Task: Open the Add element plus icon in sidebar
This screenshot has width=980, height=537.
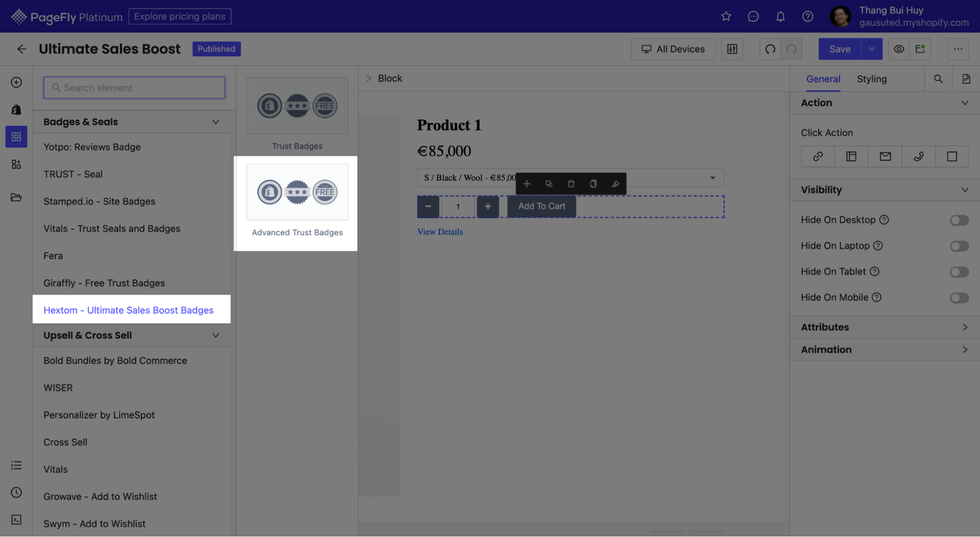Action: (16, 82)
